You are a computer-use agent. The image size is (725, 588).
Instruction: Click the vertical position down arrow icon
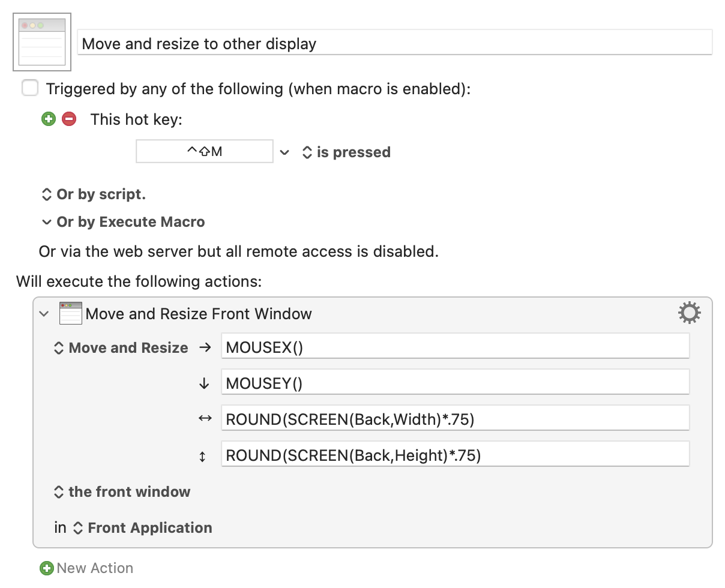point(203,384)
